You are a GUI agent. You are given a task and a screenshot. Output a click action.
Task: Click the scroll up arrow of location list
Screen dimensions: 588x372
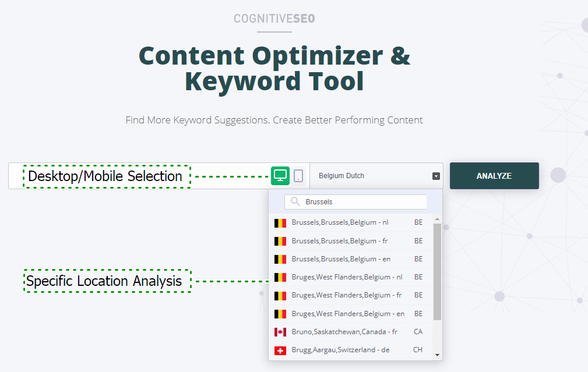(x=437, y=219)
